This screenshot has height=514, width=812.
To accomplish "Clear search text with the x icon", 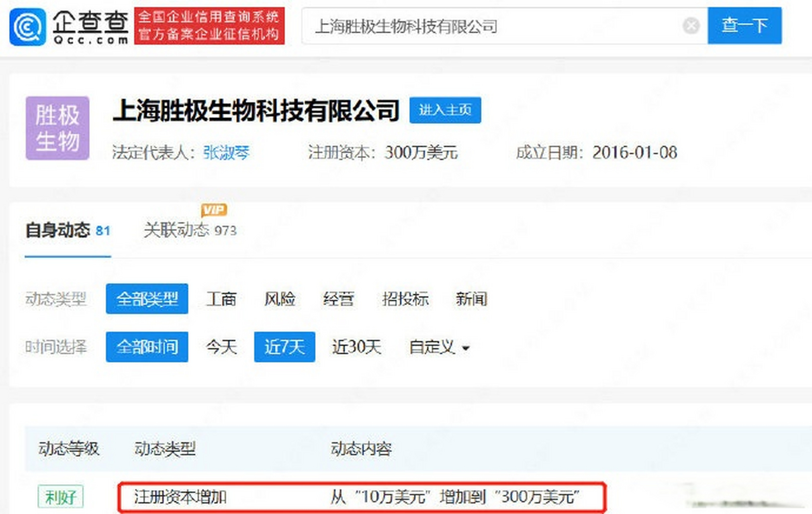I will (690, 25).
